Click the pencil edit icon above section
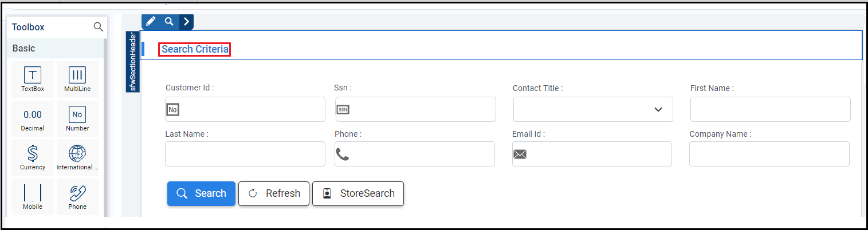The image size is (868, 230). pos(150,22)
